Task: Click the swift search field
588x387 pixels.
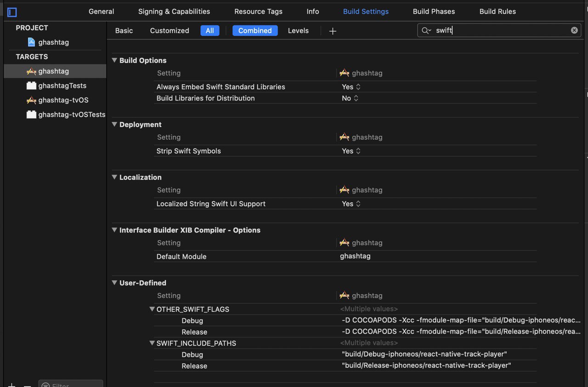Action: (499, 30)
